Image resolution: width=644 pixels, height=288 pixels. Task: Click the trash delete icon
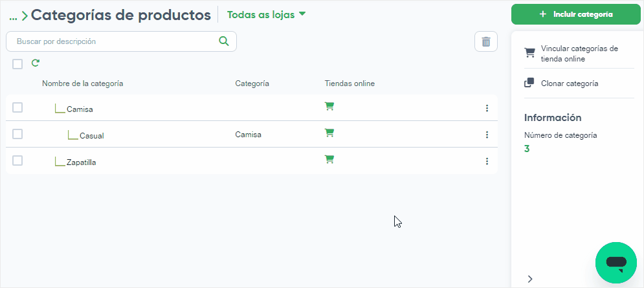tap(486, 41)
